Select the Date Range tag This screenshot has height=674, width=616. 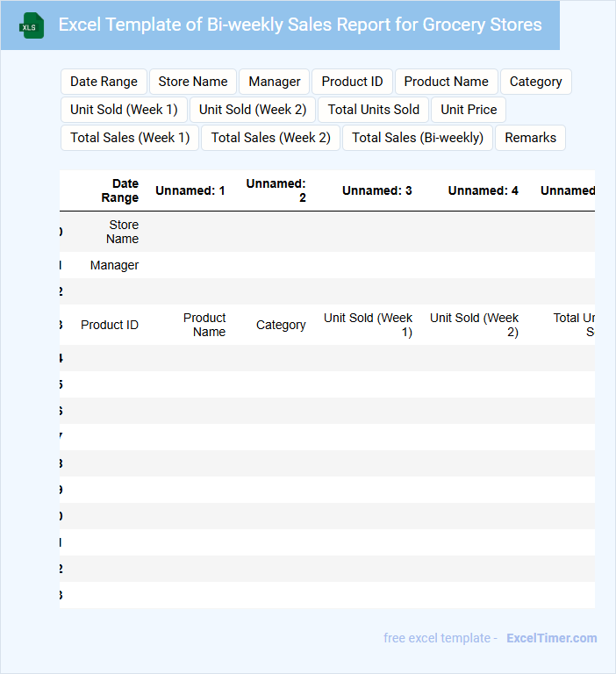click(x=104, y=82)
